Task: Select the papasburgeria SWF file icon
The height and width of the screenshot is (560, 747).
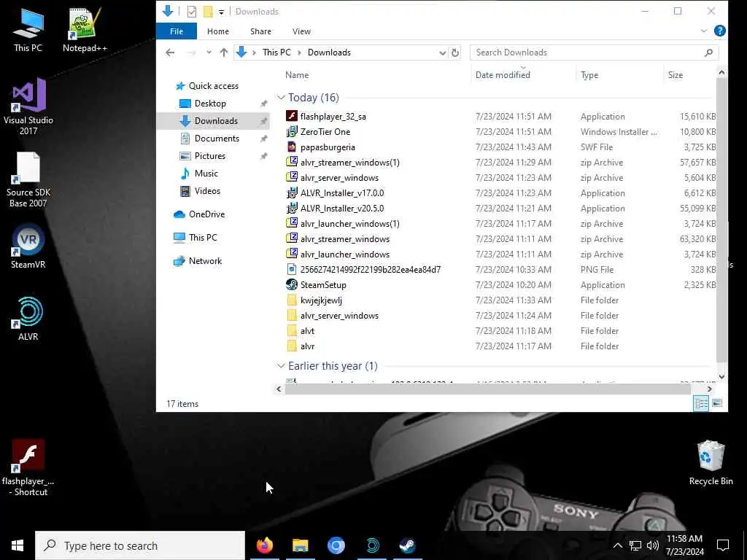Action: click(x=292, y=147)
